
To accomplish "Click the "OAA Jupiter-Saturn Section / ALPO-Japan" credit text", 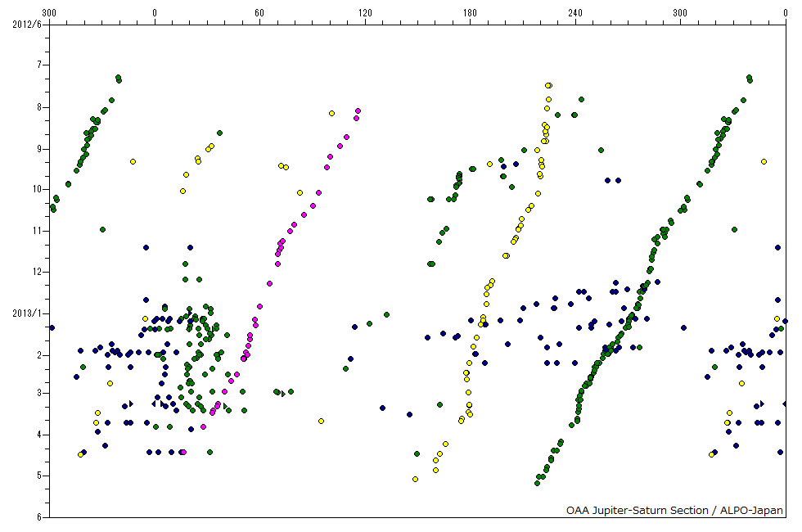I will (x=674, y=511).
